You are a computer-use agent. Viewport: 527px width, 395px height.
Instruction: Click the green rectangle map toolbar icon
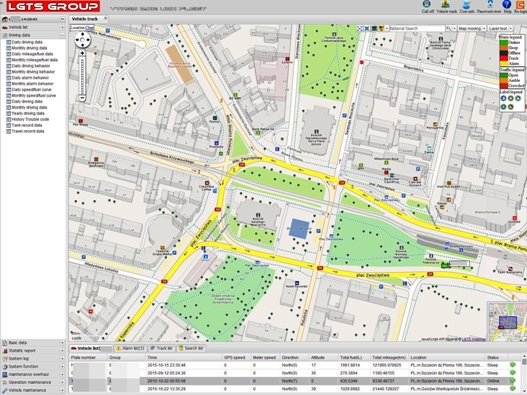(x=374, y=29)
